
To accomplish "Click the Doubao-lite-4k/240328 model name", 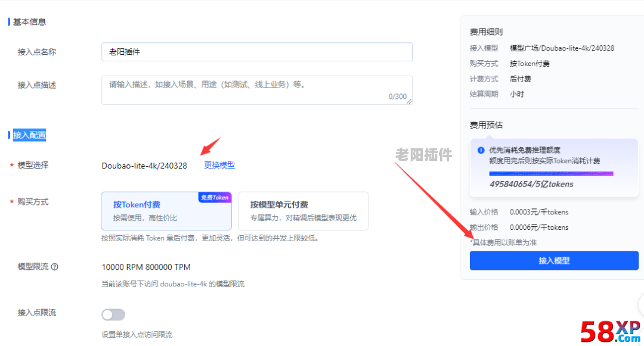I will [144, 166].
